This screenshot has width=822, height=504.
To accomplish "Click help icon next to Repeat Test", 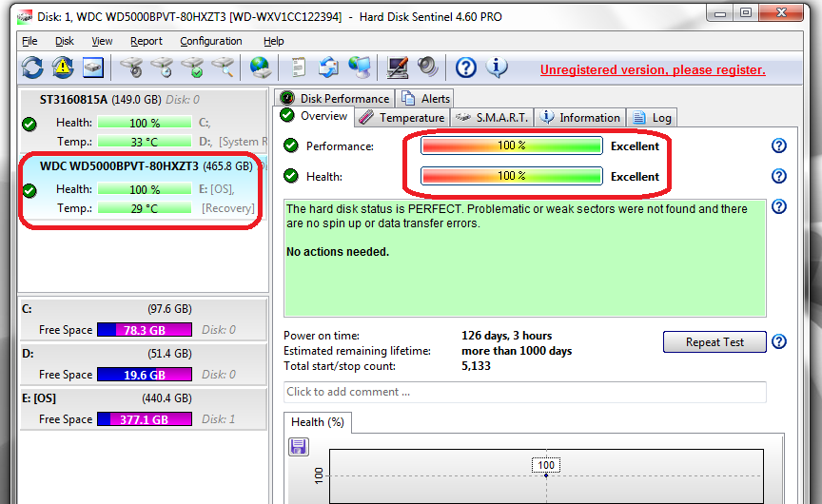I will [779, 341].
